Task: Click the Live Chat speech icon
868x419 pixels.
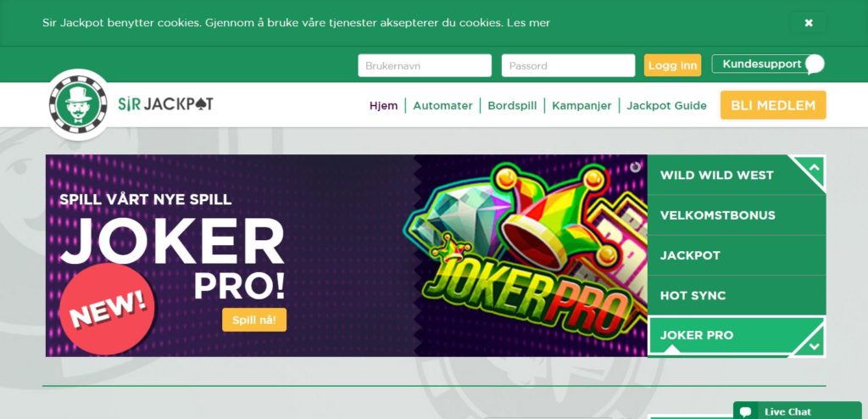Action: (746, 412)
